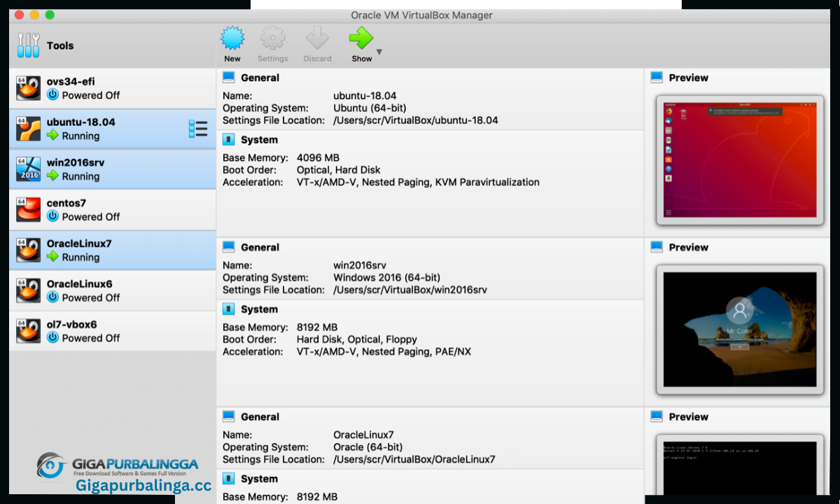Click the General monitor icon for OracleLinux7
This screenshot has width=840, height=504.
229,416
